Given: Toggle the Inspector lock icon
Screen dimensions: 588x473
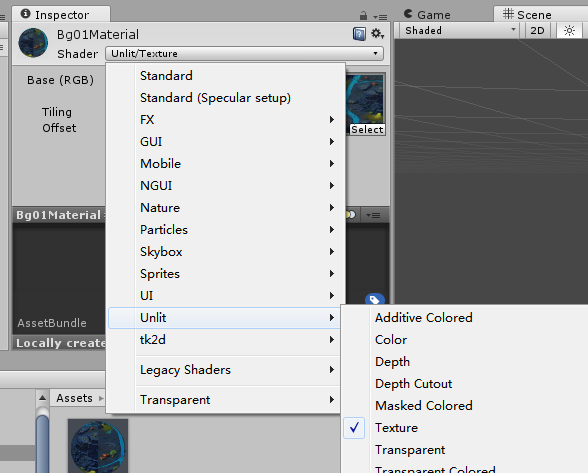Looking at the screenshot, I should [363, 16].
